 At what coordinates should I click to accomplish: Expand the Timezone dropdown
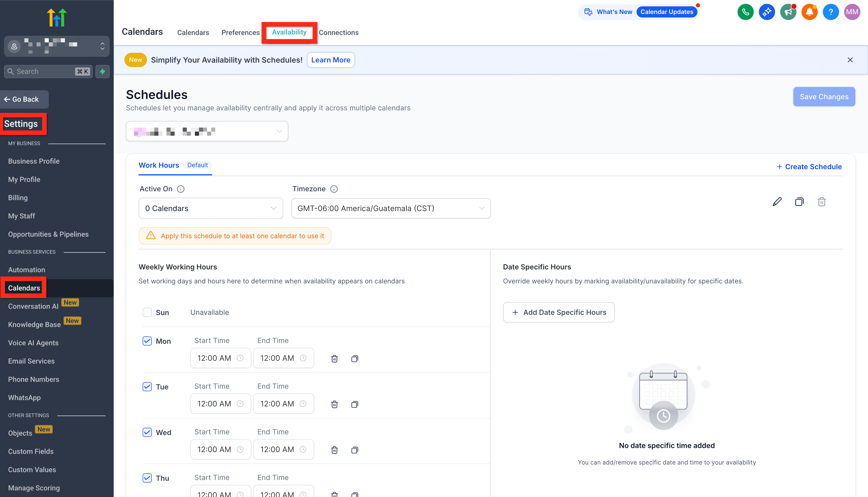point(391,208)
